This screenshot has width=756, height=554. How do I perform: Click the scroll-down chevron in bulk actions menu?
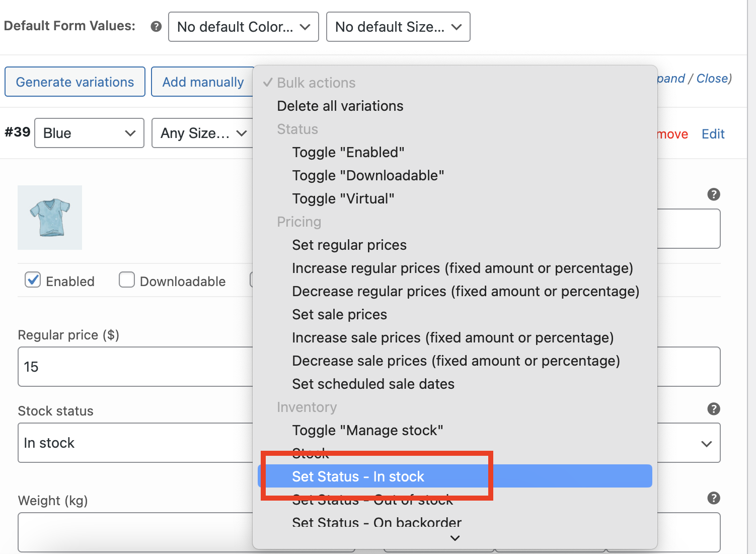click(455, 538)
